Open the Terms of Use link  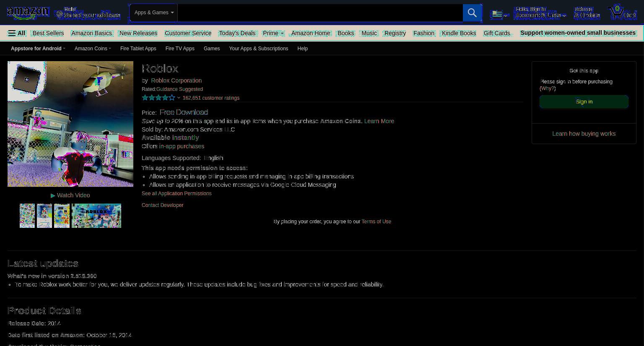coord(377,222)
